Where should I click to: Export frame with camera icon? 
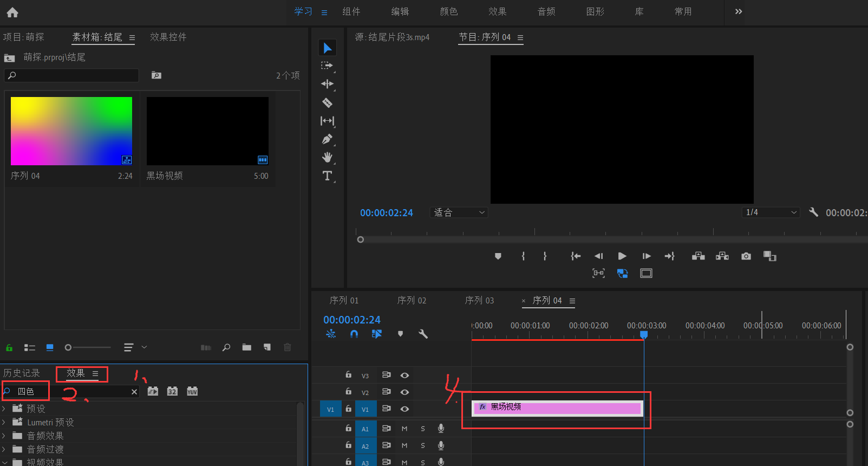[746, 256]
